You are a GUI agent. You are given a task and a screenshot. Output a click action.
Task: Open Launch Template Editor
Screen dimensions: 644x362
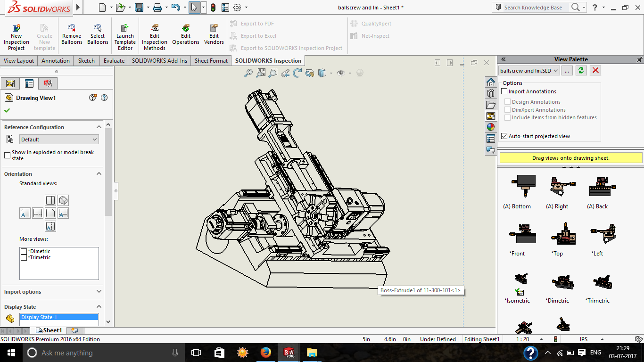[x=125, y=38]
